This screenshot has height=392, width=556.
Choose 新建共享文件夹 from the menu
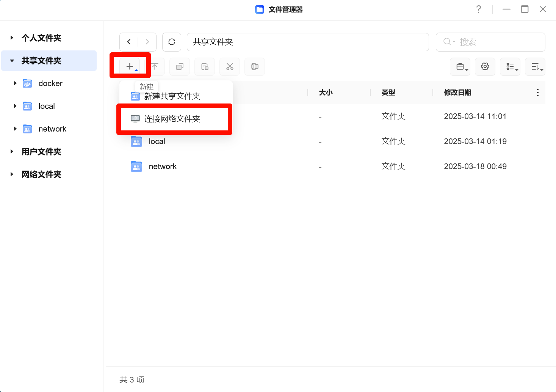coord(176,96)
